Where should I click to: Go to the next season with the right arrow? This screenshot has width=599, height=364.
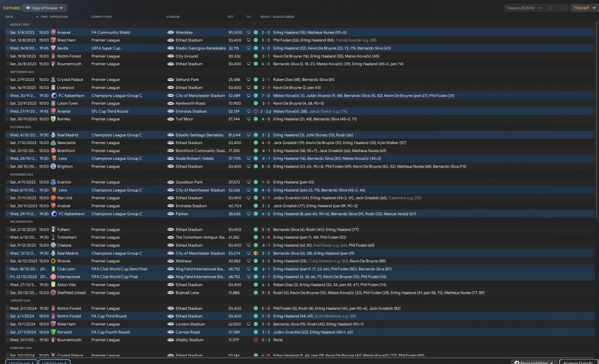(x=563, y=8)
